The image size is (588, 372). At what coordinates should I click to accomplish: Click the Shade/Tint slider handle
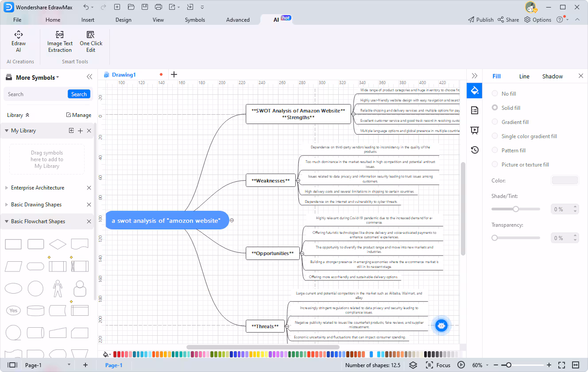516,209
